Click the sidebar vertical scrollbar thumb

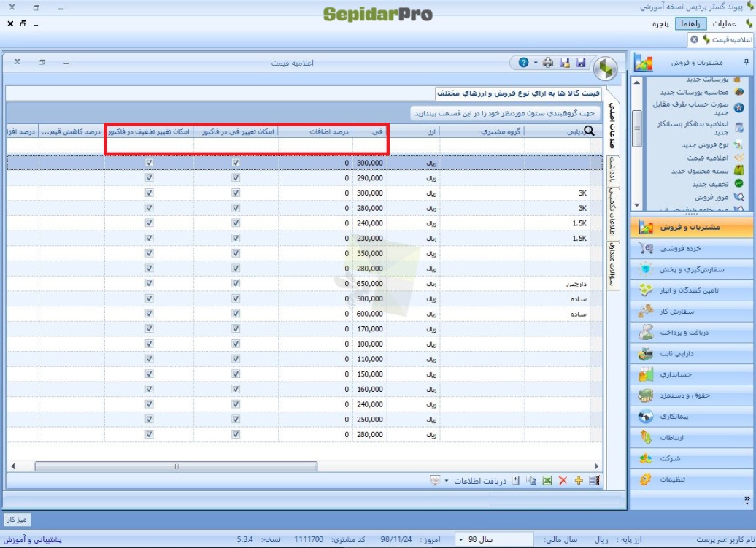pos(637,128)
